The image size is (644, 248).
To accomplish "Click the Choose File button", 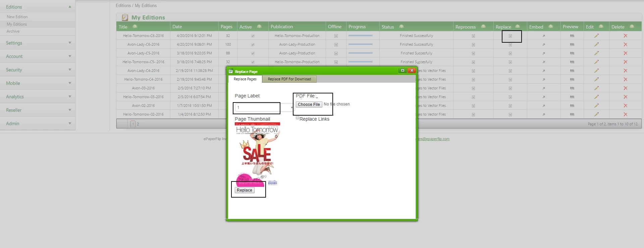I will click(309, 105).
